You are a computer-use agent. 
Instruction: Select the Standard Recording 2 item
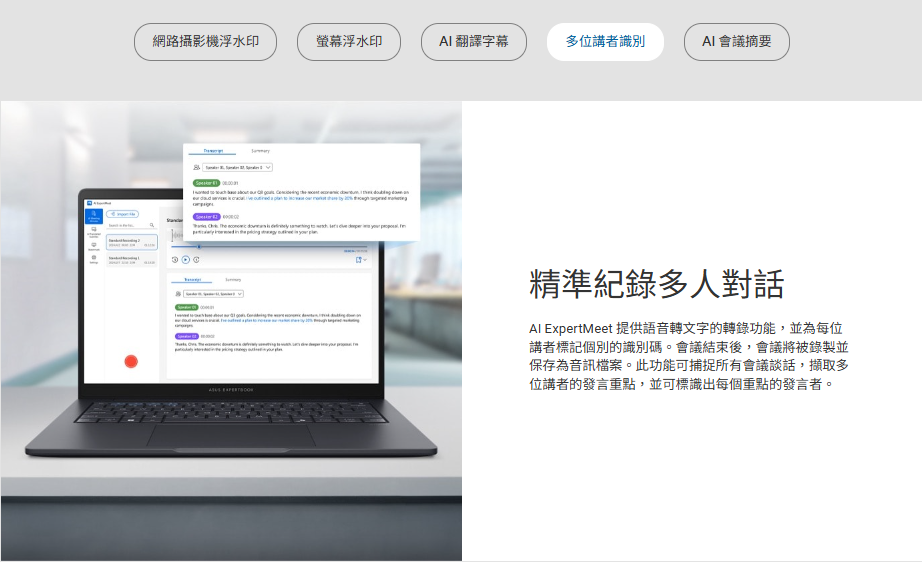132,242
